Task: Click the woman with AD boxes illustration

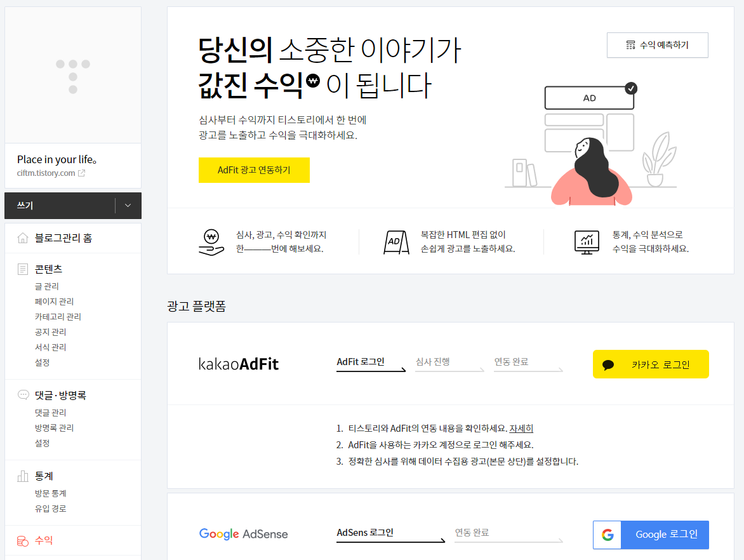Action: 591,145
